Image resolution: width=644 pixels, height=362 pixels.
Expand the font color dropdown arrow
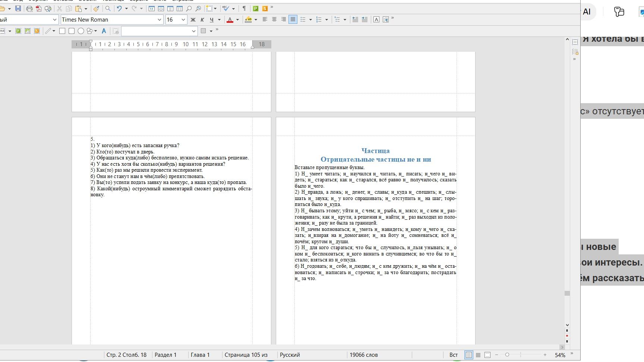click(x=237, y=19)
